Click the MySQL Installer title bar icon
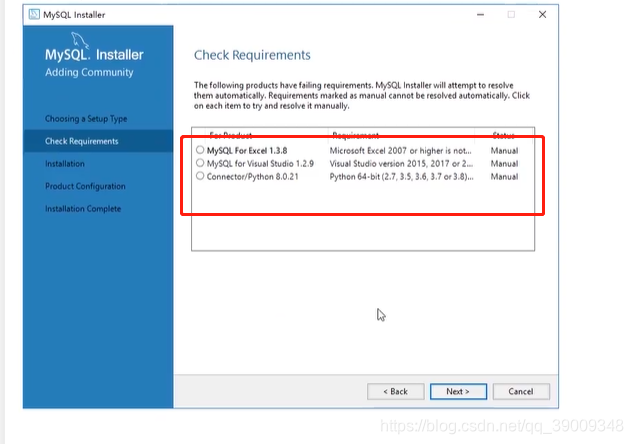 point(34,15)
